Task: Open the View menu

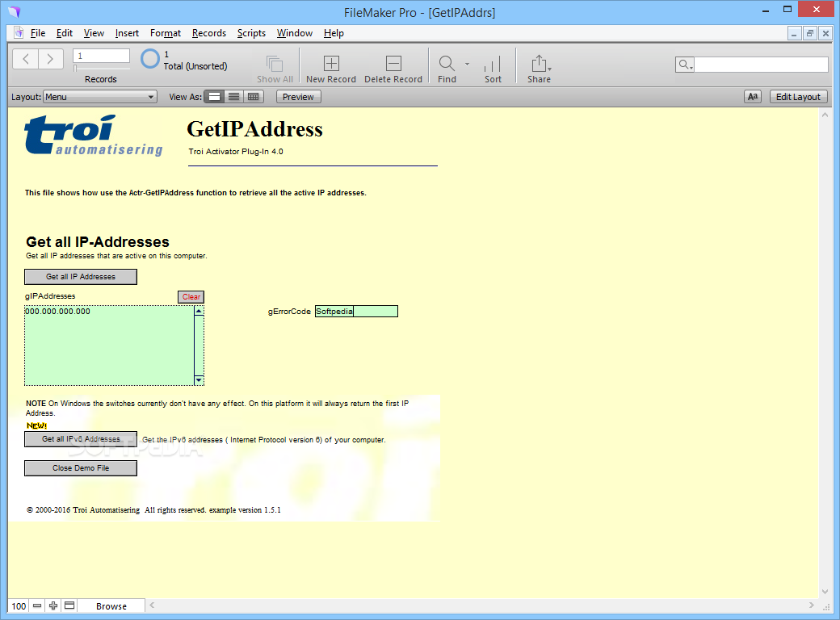Action: (x=94, y=33)
